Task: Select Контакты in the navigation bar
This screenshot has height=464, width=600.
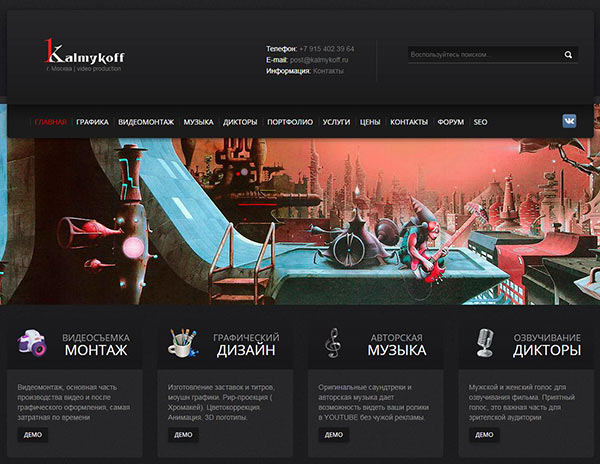Action: [x=409, y=122]
